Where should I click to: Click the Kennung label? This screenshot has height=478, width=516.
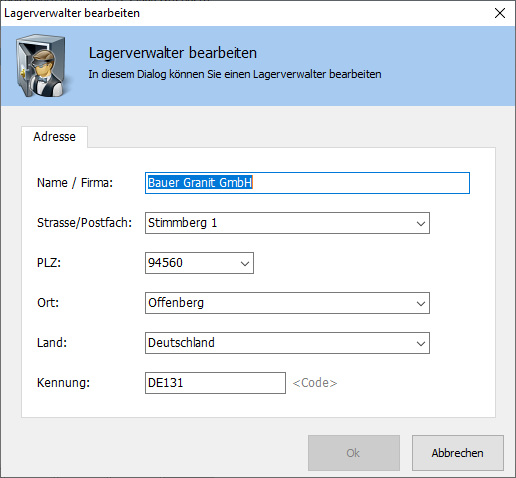[x=63, y=383]
